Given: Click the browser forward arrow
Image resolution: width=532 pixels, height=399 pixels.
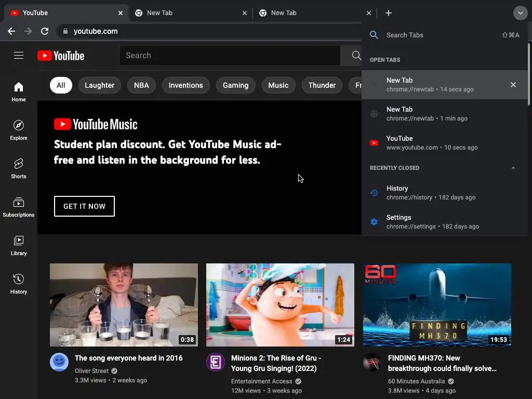Looking at the screenshot, I should pos(28,31).
